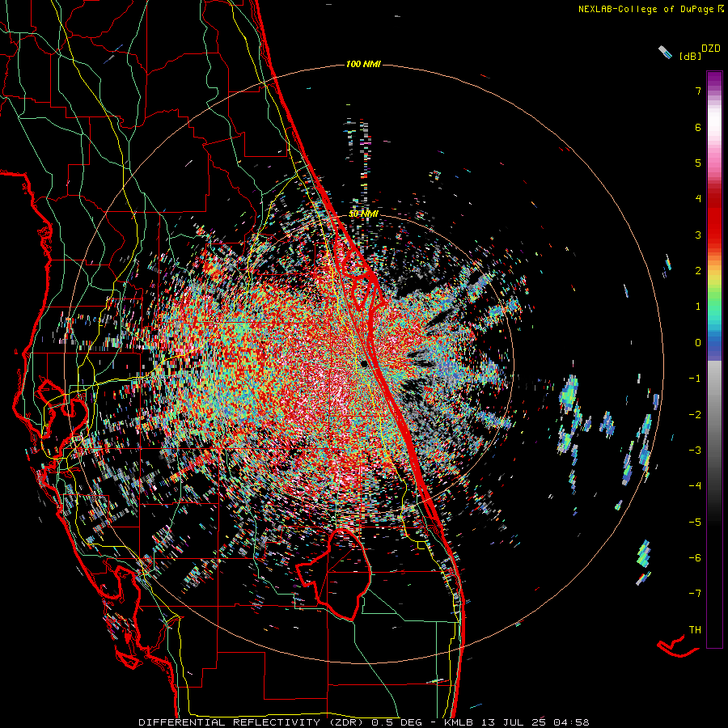The image size is (728, 728).
Task: Click the -2 value on the scale
Action: click(x=695, y=415)
